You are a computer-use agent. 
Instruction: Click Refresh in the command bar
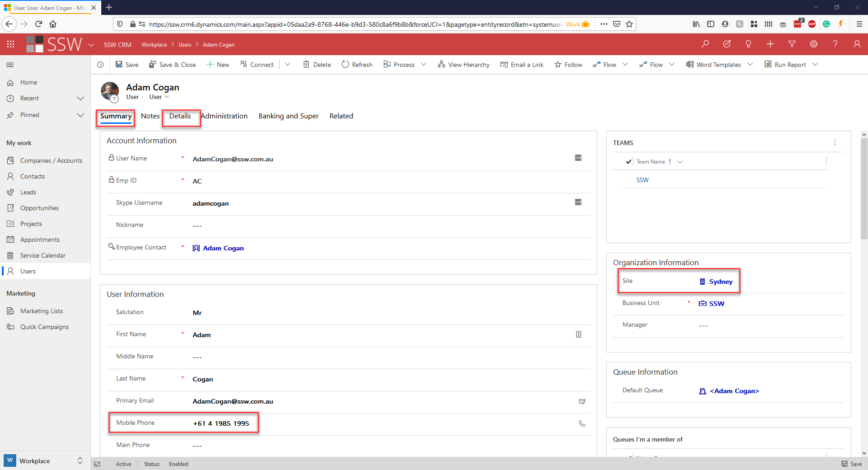coord(357,65)
